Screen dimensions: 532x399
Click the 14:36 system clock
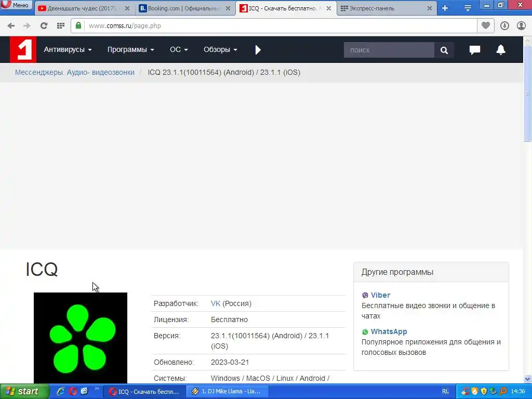tap(518, 392)
